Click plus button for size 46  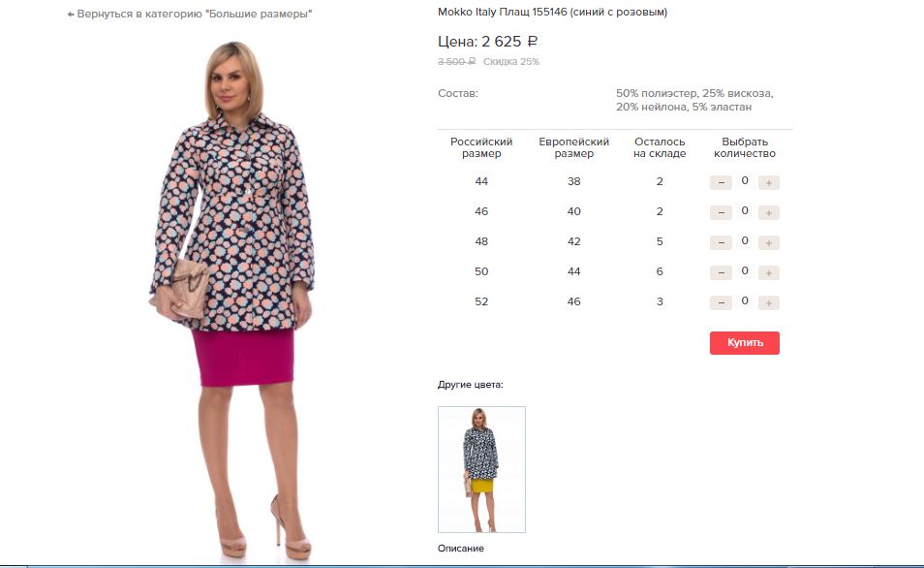point(768,213)
